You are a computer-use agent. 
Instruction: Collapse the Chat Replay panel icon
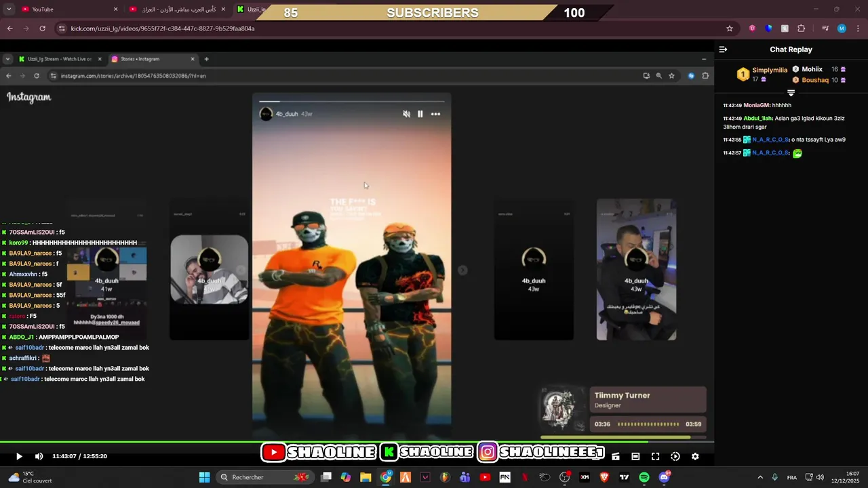[x=723, y=49]
